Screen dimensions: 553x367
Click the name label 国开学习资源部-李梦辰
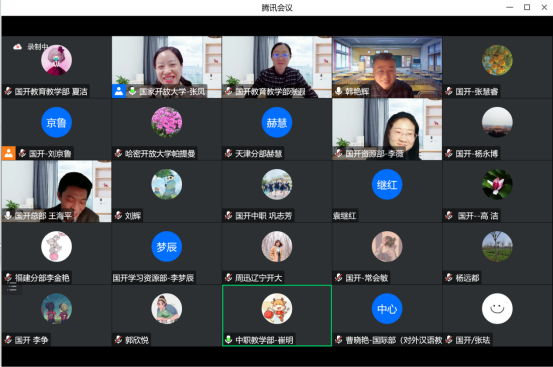pyautogui.click(x=153, y=278)
